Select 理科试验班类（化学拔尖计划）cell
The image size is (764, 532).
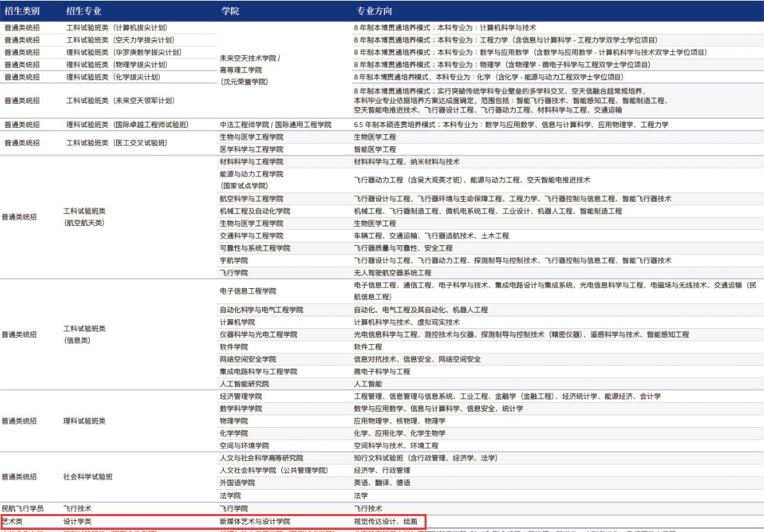tap(113, 77)
